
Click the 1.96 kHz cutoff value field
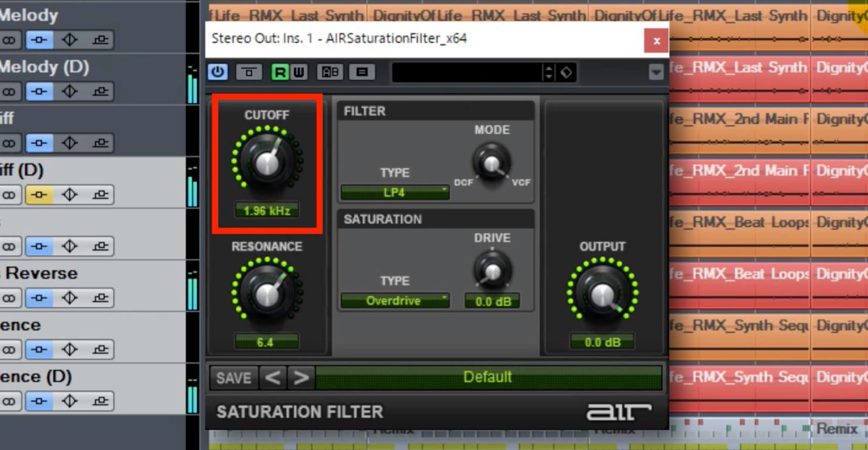pos(267,211)
